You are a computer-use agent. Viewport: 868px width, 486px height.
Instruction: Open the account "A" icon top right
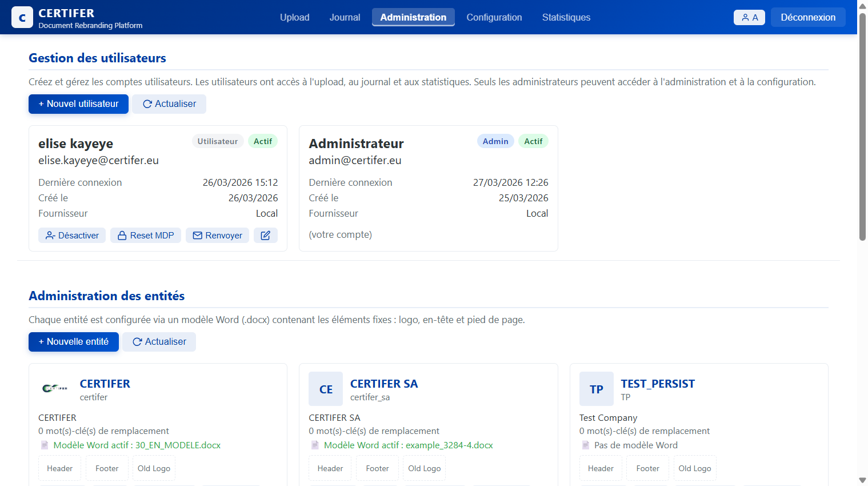[749, 17]
